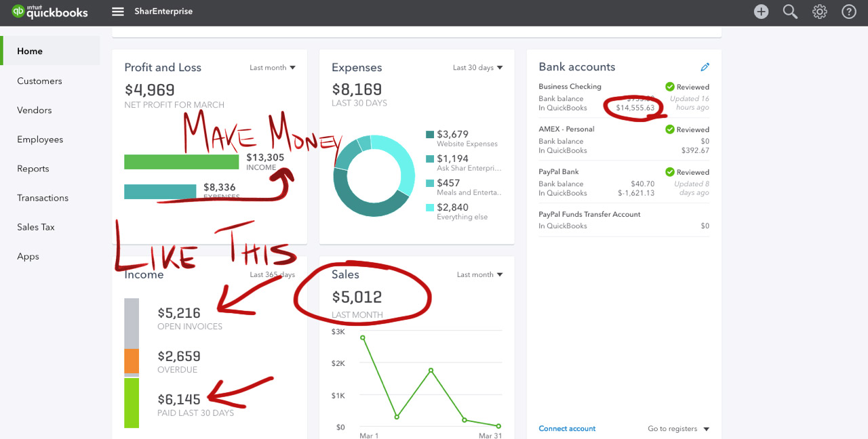868x439 pixels.
Task: Open Expenses Last 30 days dropdown
Action: click(x=478, y=68)
